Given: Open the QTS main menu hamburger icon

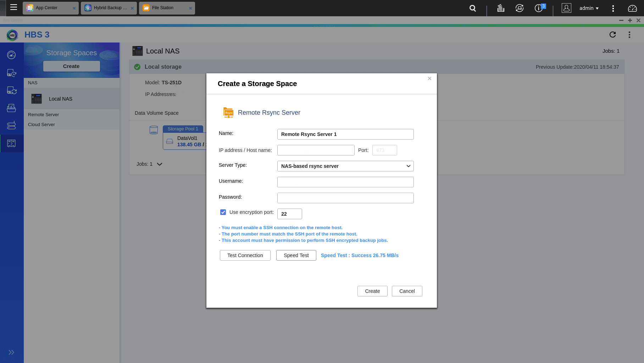Looking at the screenshot, I should click(13, 7).
